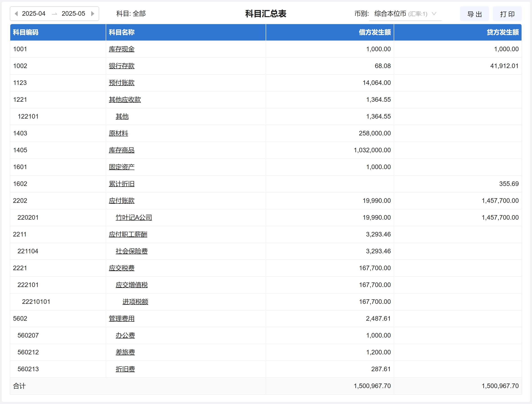532x404 pixels.
Task: Select start period 2025-04 field
Action: [x=34, y=14]
